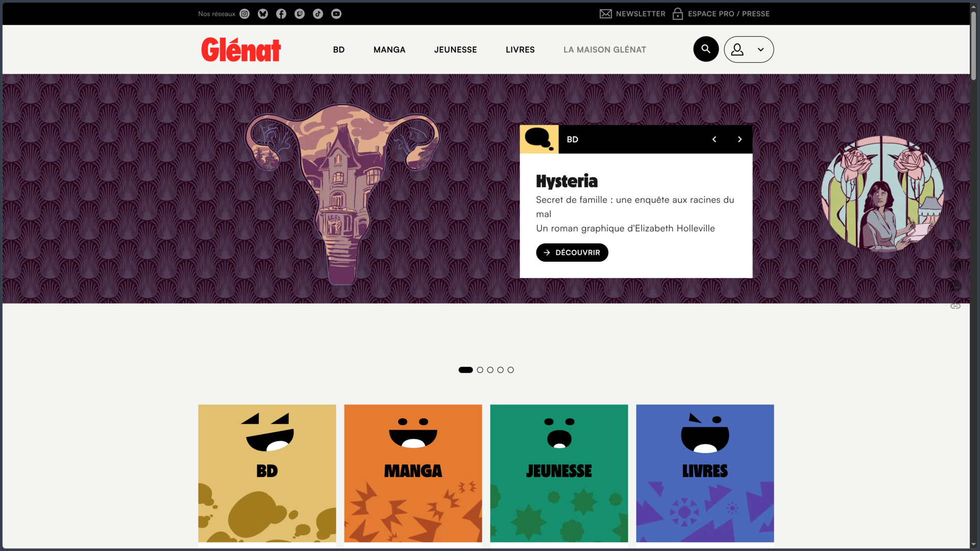
Task: Click the scrollbar down arrow
Action: click(974, 545)
